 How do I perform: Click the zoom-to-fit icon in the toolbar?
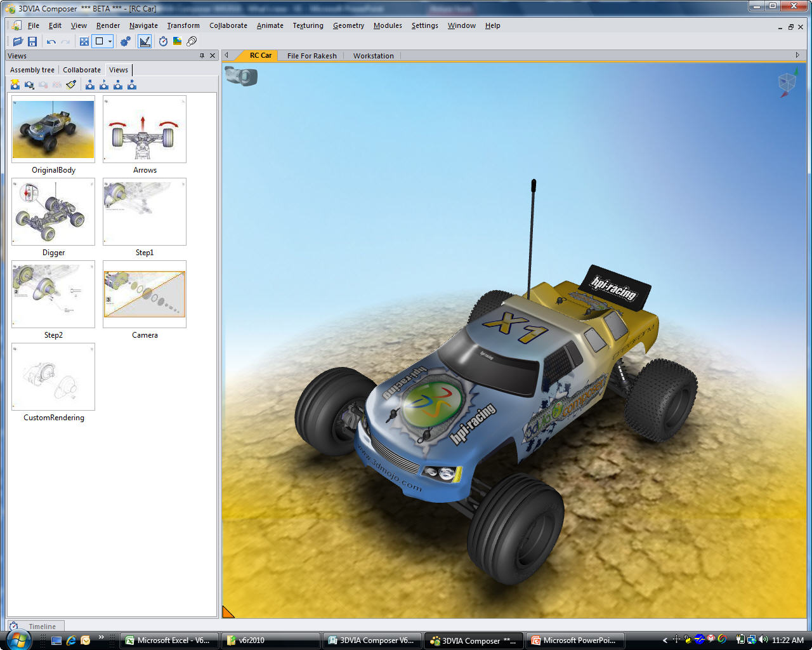[84, 41]
